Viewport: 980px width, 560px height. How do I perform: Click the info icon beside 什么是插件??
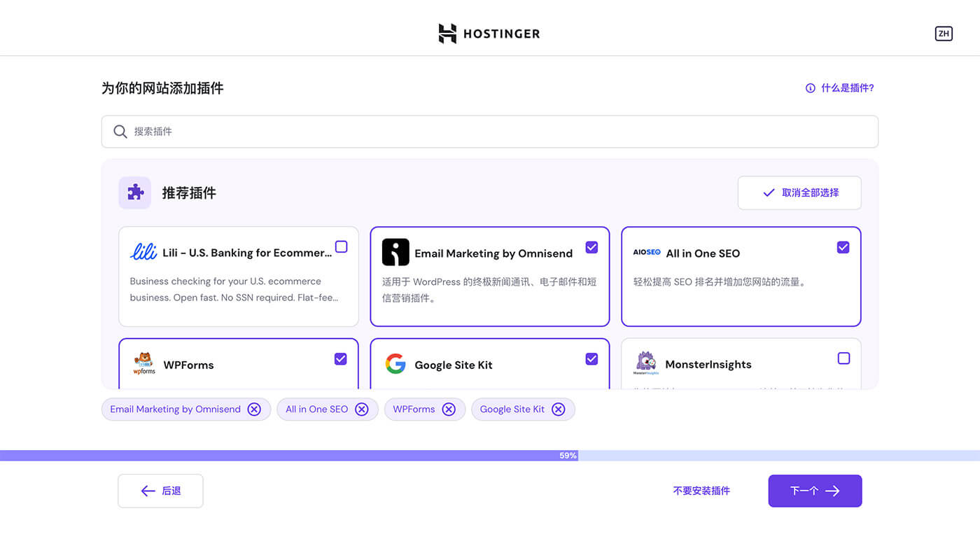pos(811,88)
